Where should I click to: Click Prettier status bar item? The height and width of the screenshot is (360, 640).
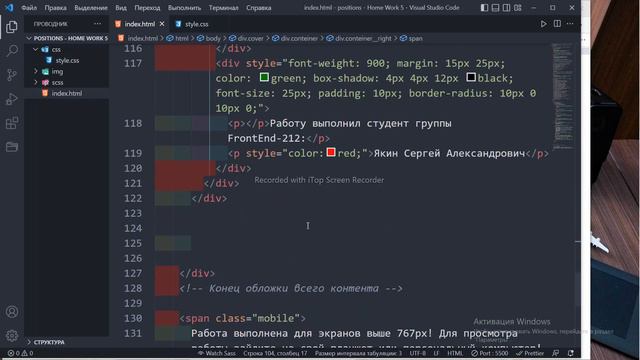coord(530,353)
